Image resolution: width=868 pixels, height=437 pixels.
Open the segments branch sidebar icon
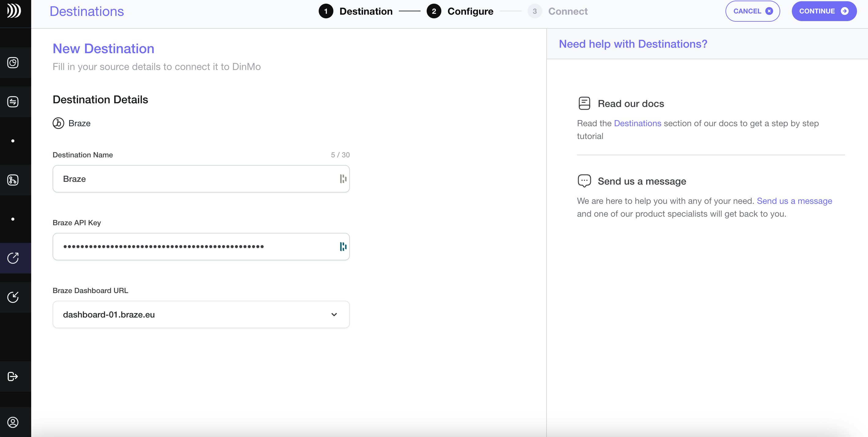click(x=13, y=180)
